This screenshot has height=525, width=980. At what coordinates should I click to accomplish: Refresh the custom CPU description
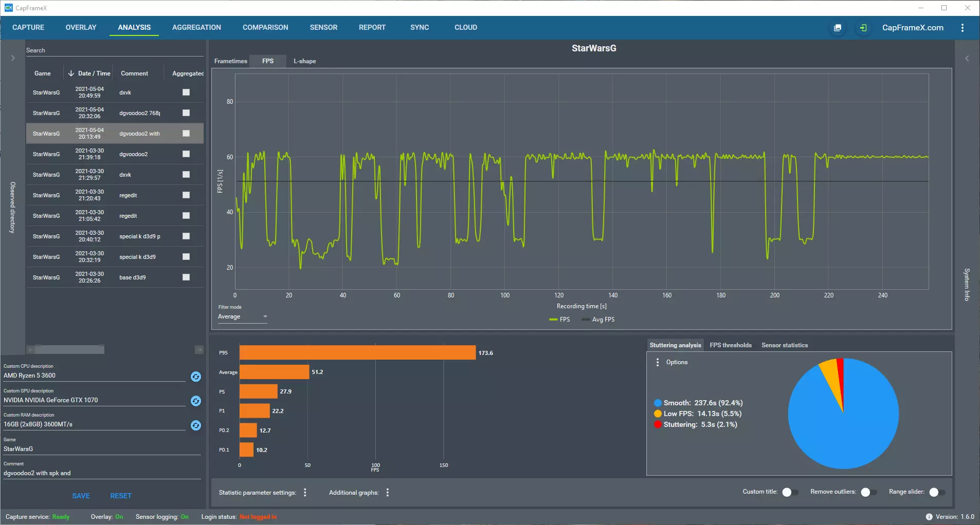click(196, 377)
